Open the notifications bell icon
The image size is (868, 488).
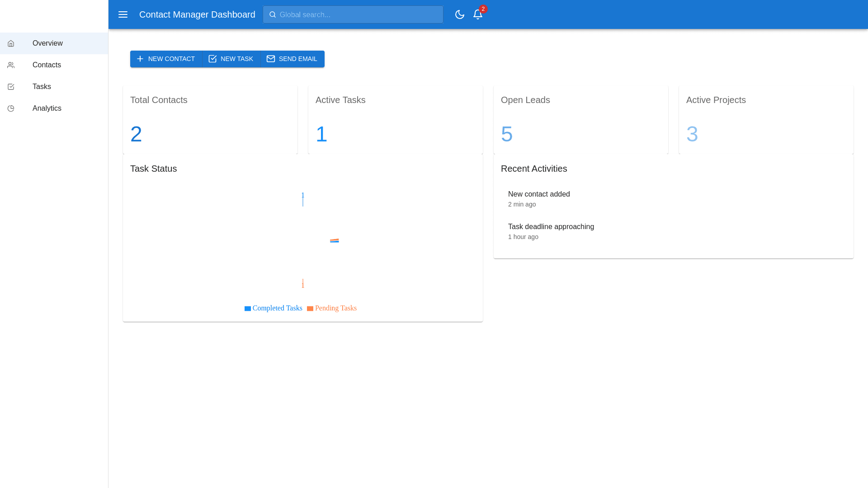(477, 14)
